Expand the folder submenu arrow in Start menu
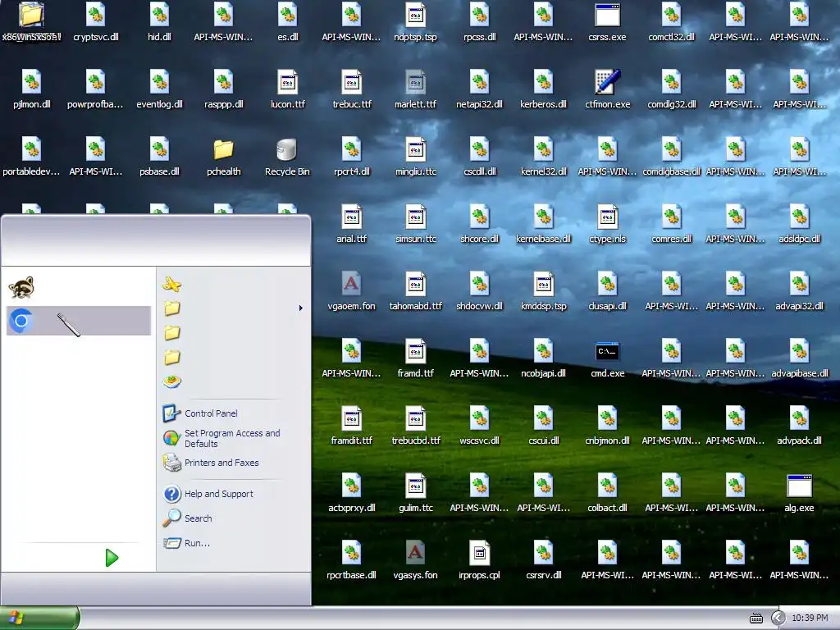 [x=300, y=308]
